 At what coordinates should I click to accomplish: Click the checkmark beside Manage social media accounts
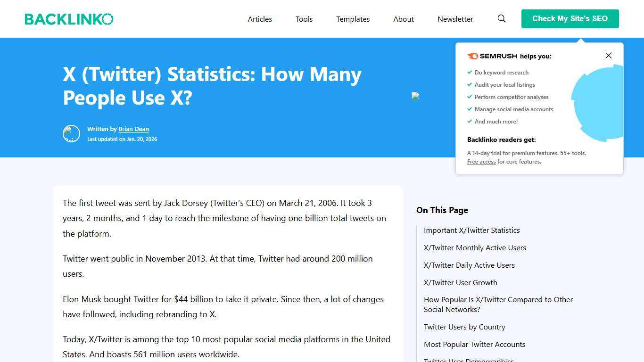point(470,109)
